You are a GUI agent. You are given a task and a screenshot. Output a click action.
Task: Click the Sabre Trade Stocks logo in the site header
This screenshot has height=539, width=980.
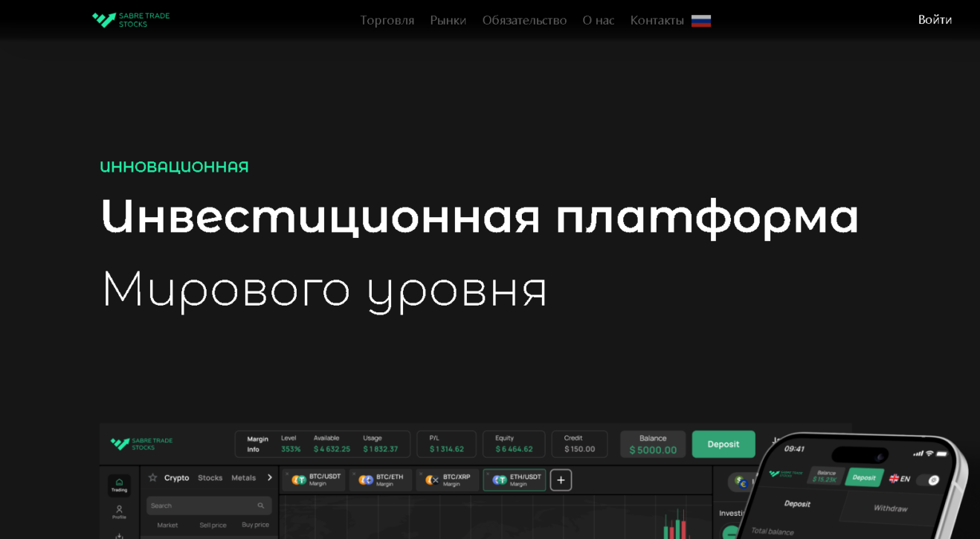click(131, 20)
